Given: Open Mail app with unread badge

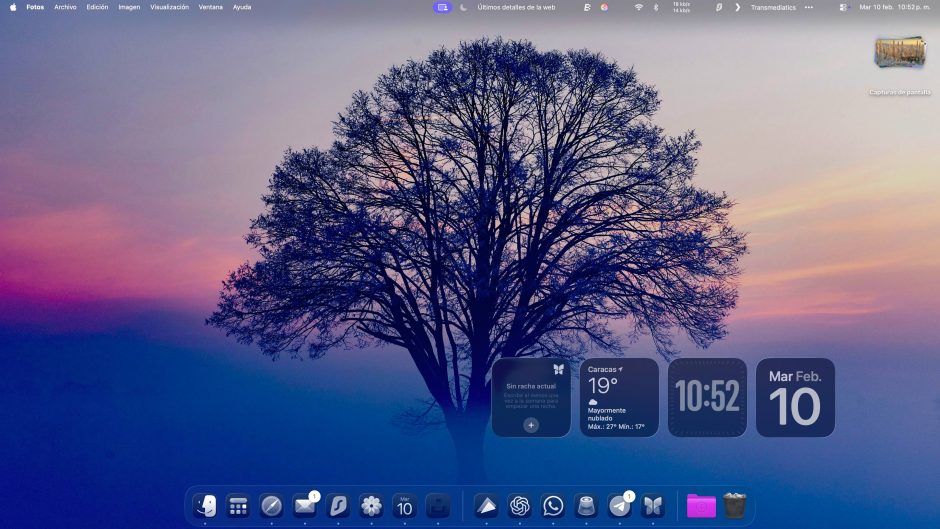Looking at the screenshot, I should [304, 506].
